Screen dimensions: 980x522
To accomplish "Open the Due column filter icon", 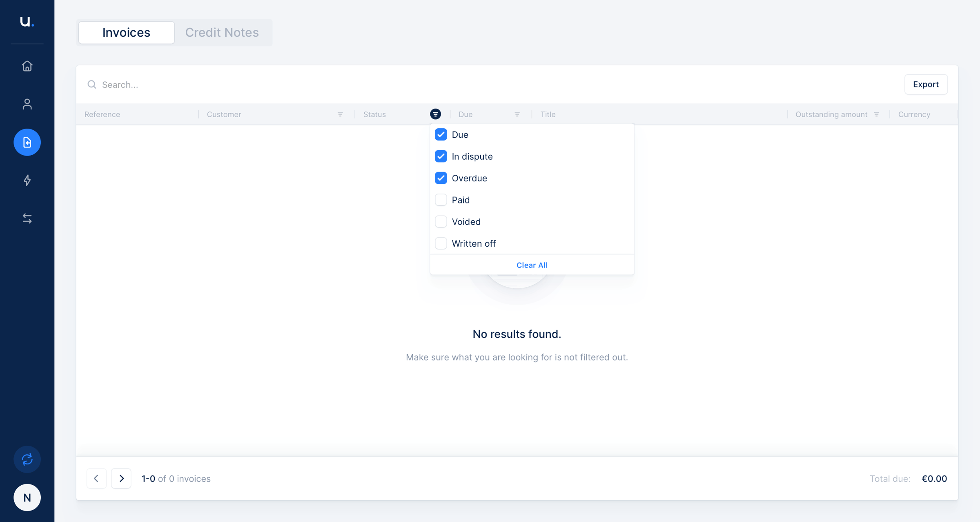I will click(517, 114).
